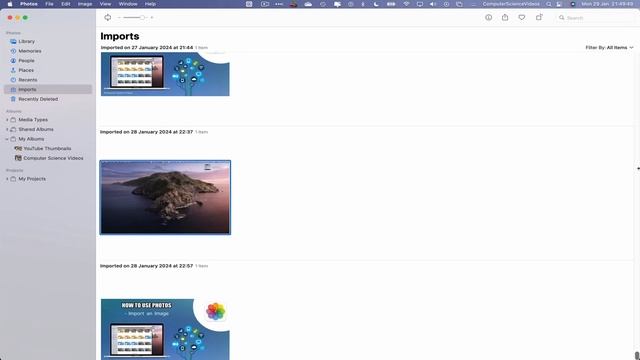Open the Library sidebar icon
The image size is (640, 360).
pyautogui.click(x=13, y=41)
